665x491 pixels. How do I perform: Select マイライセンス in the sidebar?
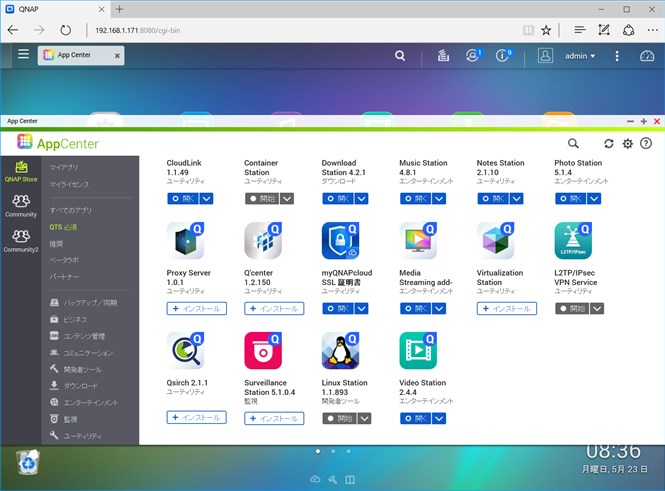point(69,184)
